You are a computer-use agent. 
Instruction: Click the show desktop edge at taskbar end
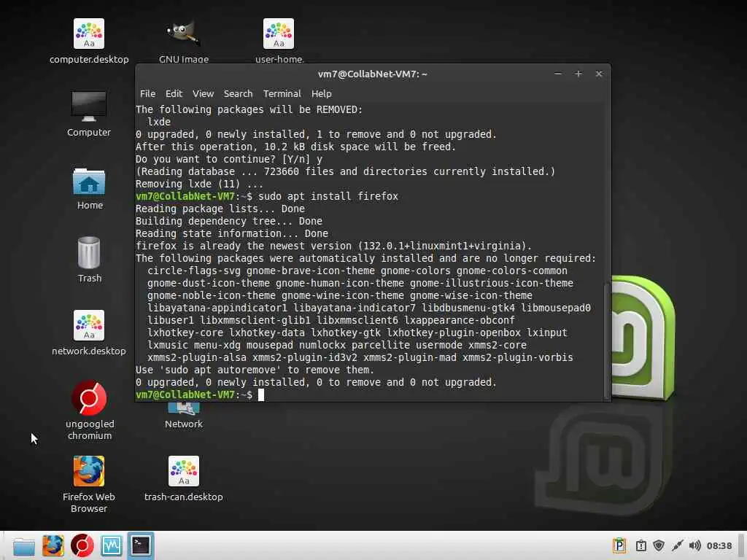[741, 545]
